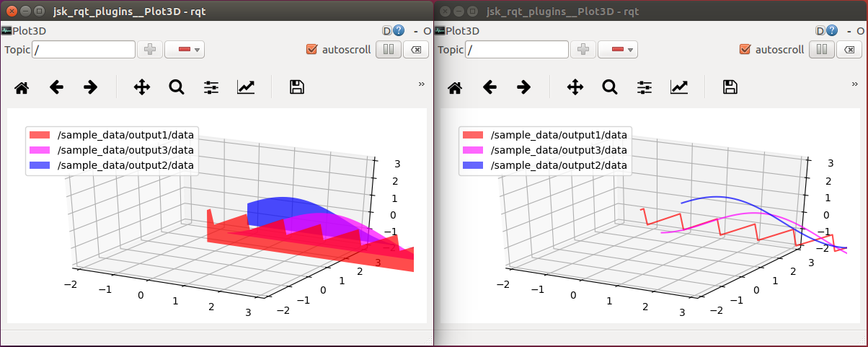Screen dimensions: 868x347
Task: Click the Topic input field in right window
Action: 517,50
